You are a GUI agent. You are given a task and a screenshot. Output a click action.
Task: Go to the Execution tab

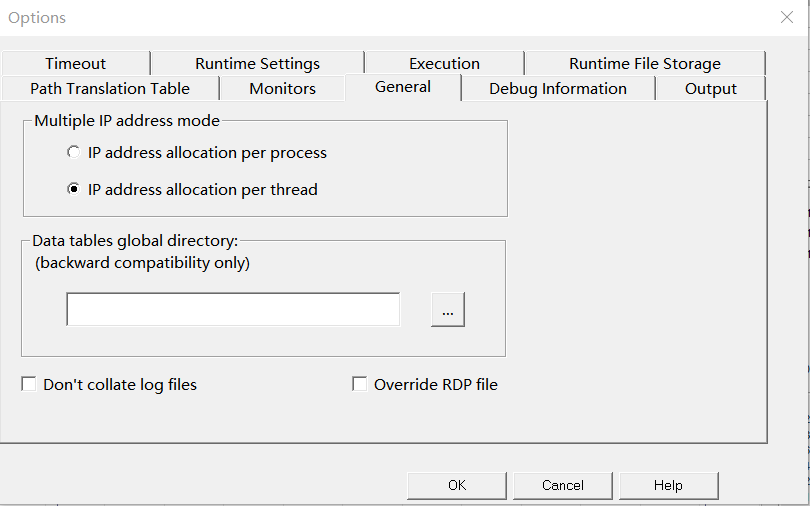point(444,64)
